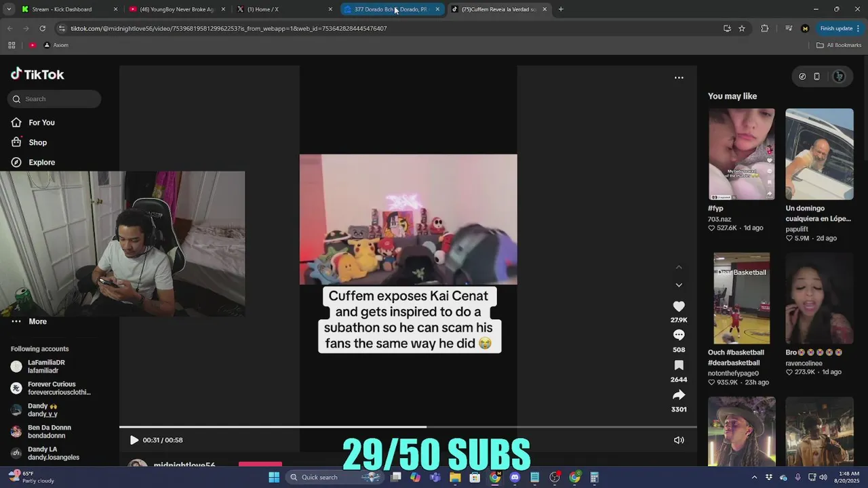Bookmark this page with the star
The width and height of the screenshot is (868, 488).
pyautogui.click(x=742, y=28)
